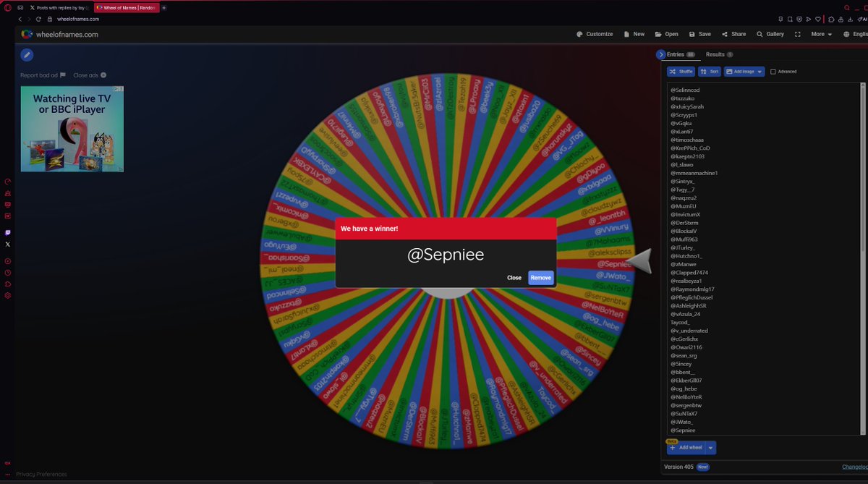
Task: Open Twitch from the Opera sidebar
Action: 8,233
